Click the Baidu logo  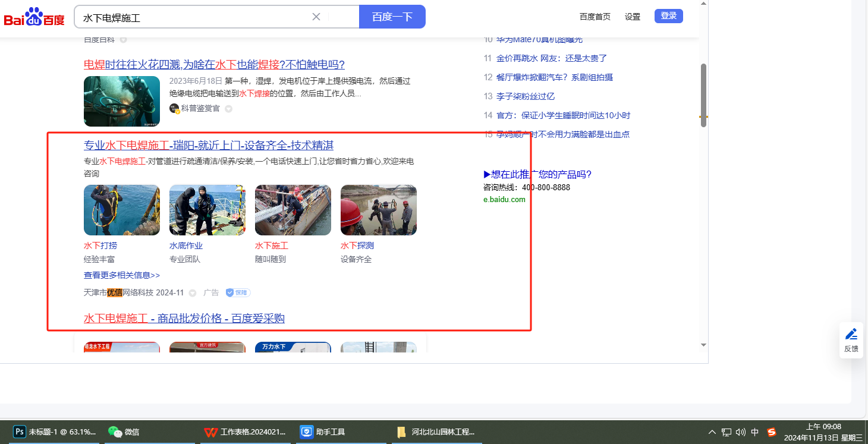click(x=34, y=17)
